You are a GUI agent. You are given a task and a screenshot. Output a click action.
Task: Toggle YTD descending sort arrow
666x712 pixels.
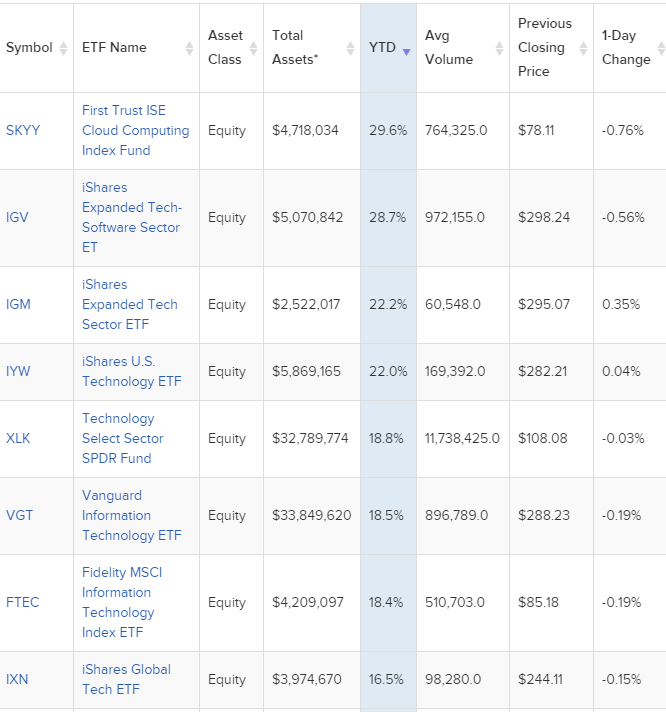tap(406, 49)
